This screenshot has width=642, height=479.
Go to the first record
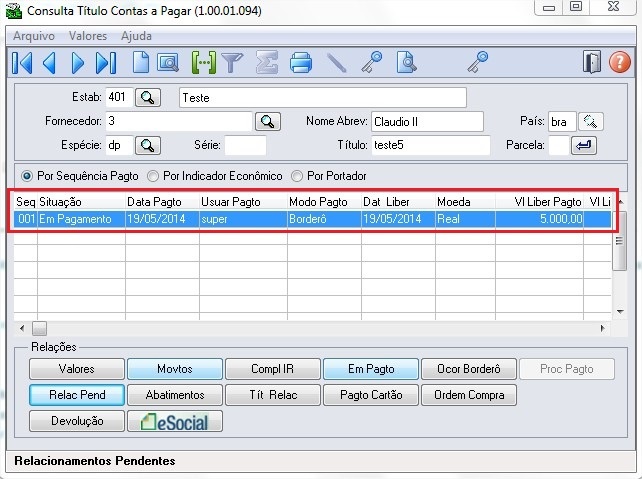coord(21,63)
